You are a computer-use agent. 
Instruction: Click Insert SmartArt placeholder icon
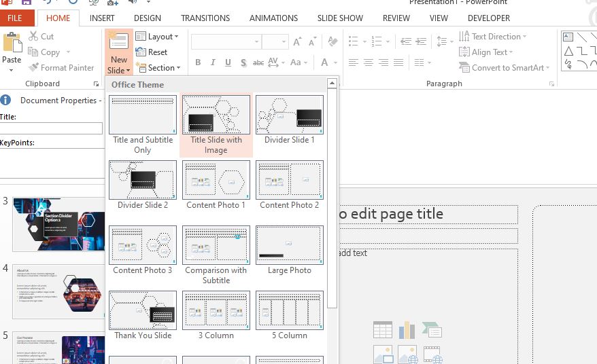coord(432,330)
